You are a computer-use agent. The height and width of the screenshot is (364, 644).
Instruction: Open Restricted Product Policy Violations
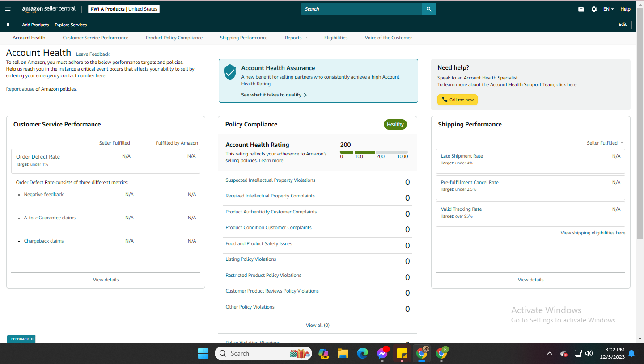[x=263, y=275]
